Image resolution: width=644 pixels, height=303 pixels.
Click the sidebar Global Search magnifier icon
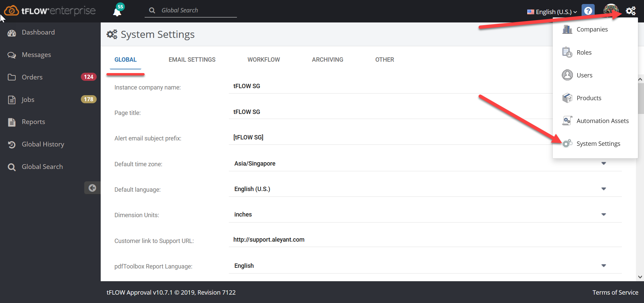12,167
